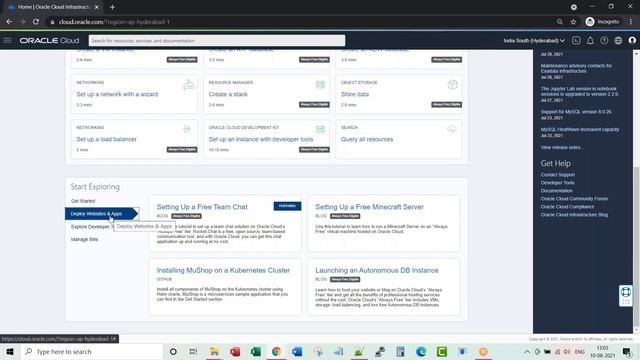Screen dimensions: 640x360
Task: Click the networking wizard card icon
Action: [188, 85]
